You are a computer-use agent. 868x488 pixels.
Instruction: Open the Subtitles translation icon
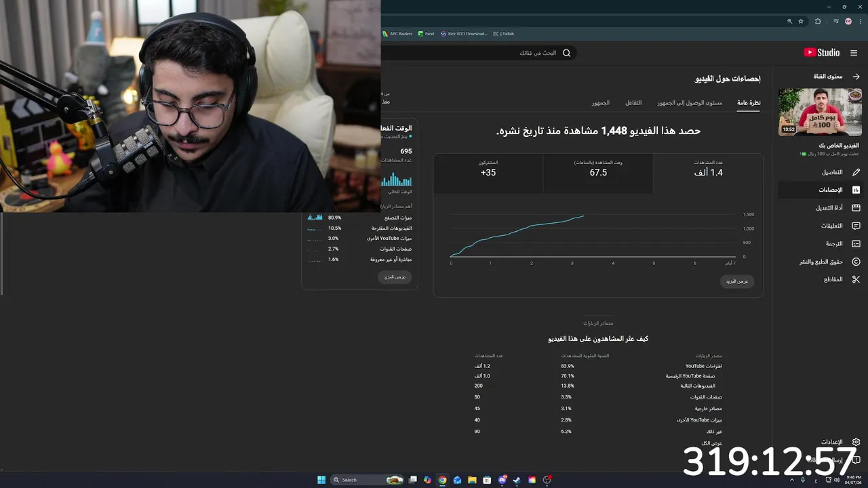pos(856,243)
